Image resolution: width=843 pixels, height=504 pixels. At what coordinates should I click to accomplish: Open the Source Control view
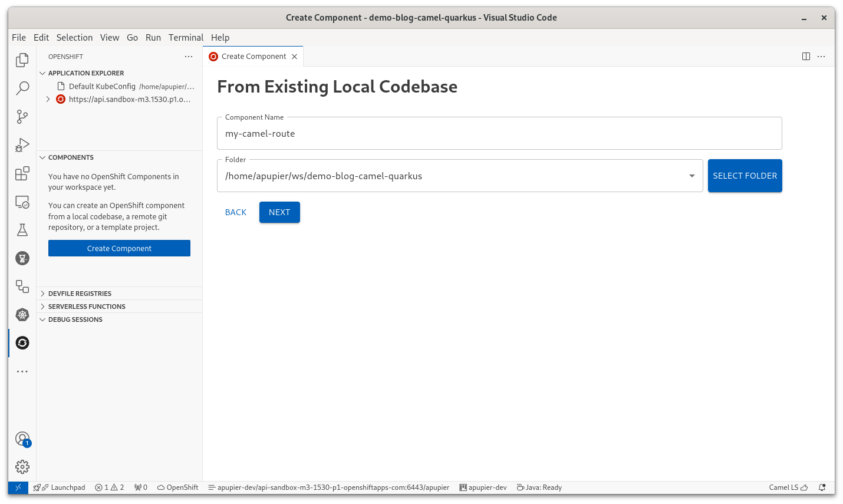[x=22, y=116]
